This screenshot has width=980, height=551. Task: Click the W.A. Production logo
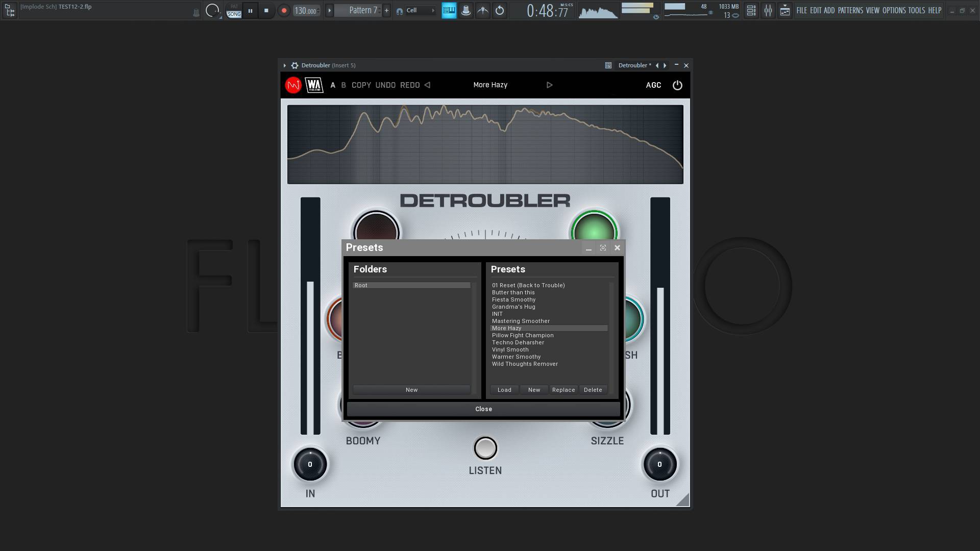coord(314,85)
